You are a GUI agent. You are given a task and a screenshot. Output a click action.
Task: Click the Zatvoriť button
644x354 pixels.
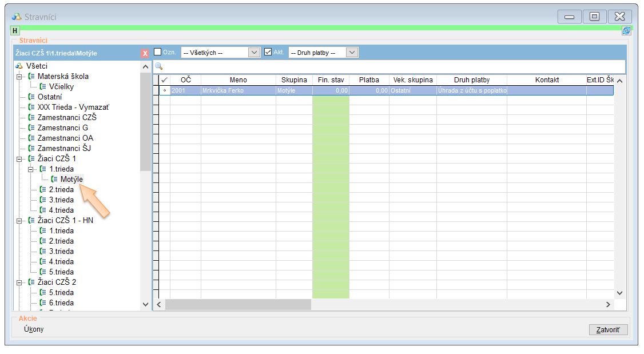pyautogui.click(x=608, y=330)
